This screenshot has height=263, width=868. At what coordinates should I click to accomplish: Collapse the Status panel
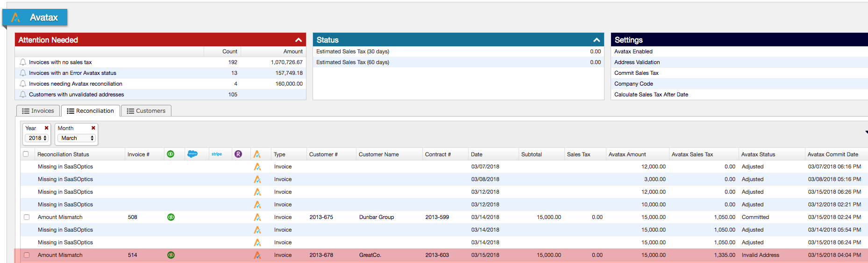[597, 40]
